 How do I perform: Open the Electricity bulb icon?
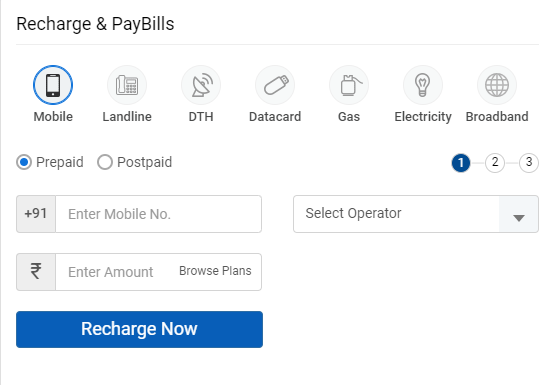coord(423,85)
